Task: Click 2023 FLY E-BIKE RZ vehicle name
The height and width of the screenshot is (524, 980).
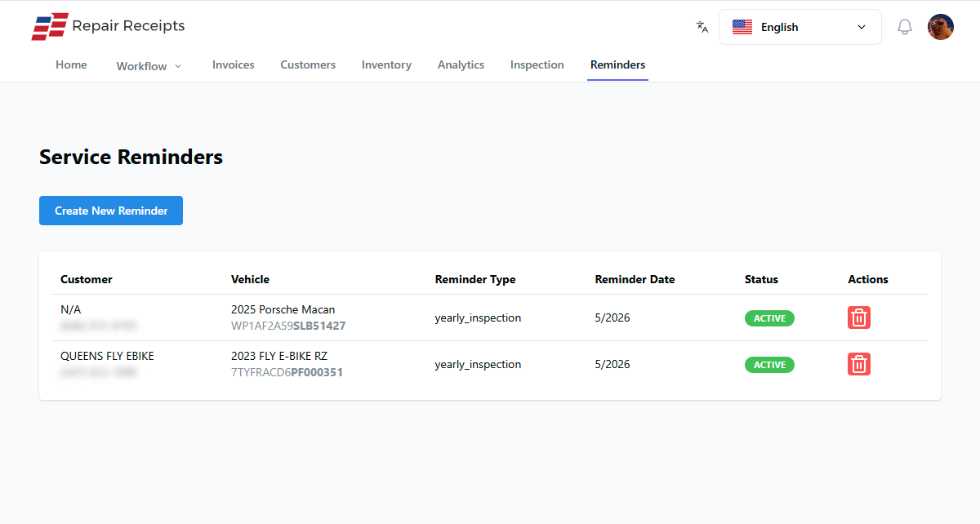Action: coord(279,356)
